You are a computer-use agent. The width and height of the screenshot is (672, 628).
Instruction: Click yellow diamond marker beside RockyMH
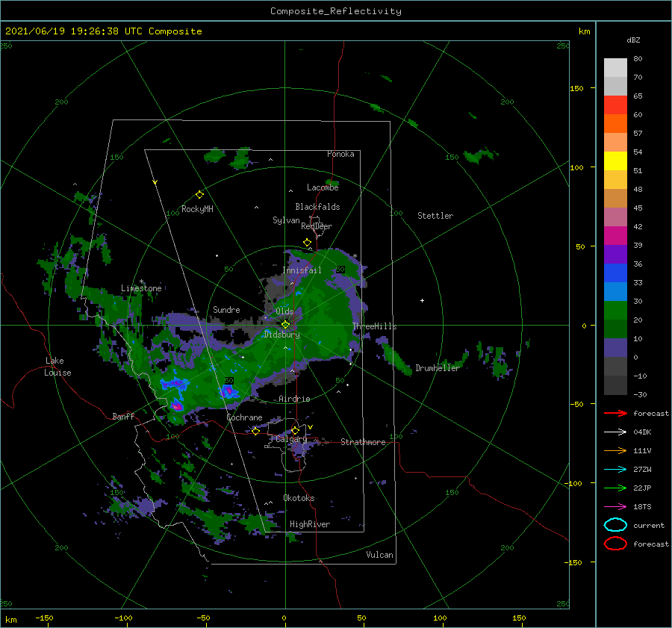(199, 195)
